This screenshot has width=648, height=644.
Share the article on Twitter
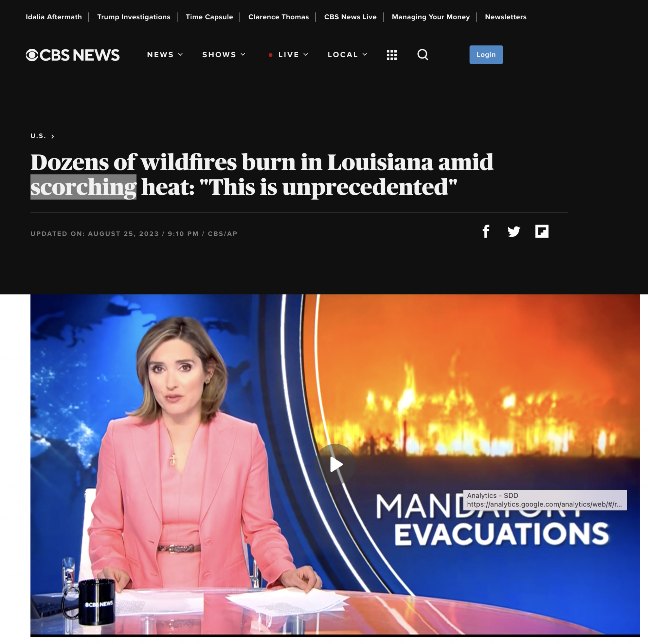coord(514,231)
